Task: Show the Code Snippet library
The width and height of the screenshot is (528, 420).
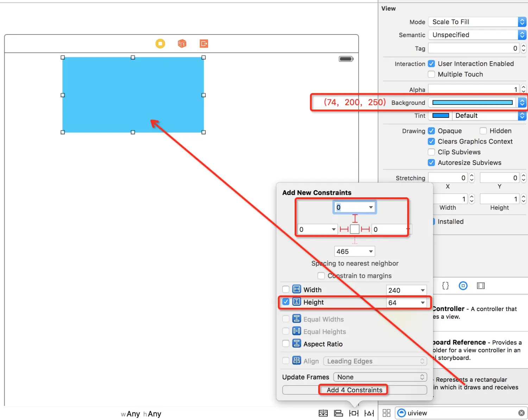Action: (445, 286)
